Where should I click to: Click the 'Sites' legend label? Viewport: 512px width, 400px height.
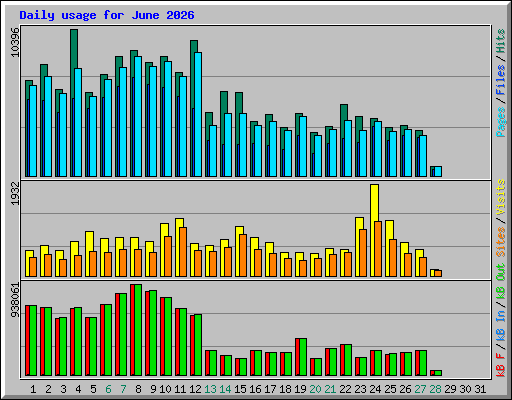point(501,242)
